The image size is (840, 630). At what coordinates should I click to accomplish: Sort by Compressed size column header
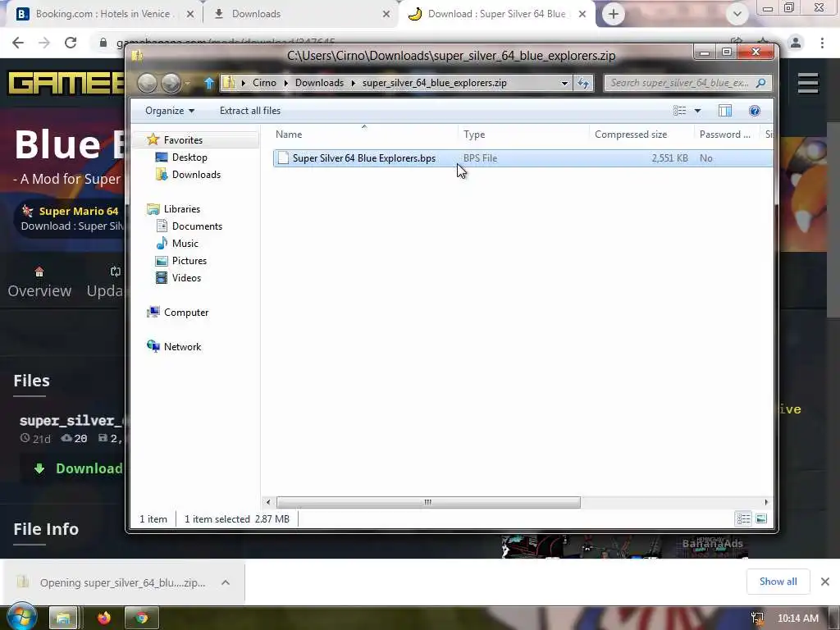(641, 135)
